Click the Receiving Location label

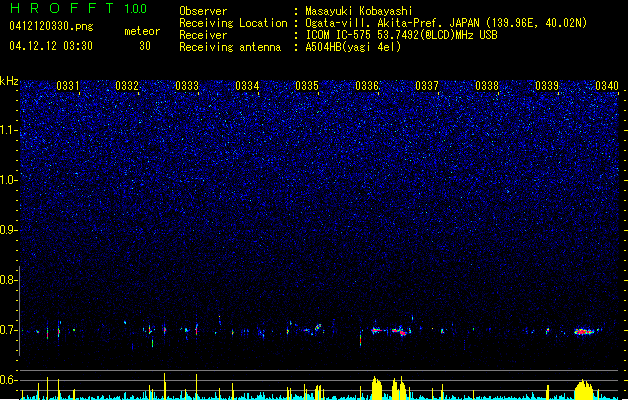(x=233, y=23)
